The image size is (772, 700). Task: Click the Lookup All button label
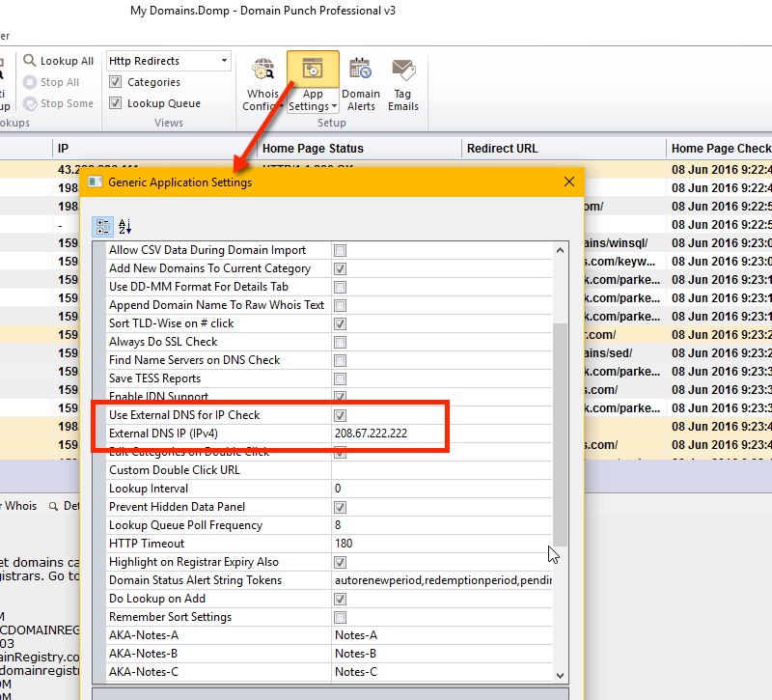(67, 61)
